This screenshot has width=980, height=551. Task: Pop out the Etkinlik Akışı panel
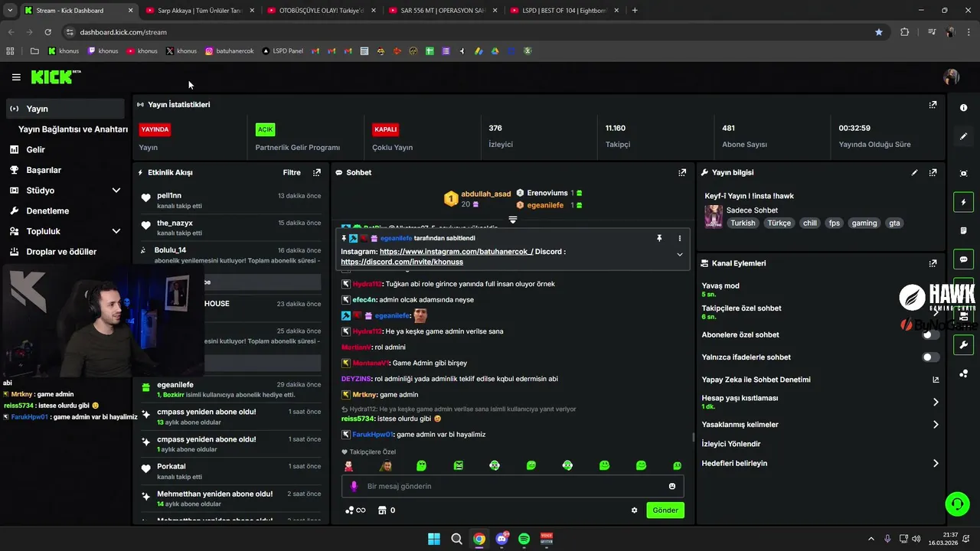click(x=316, y=173)
